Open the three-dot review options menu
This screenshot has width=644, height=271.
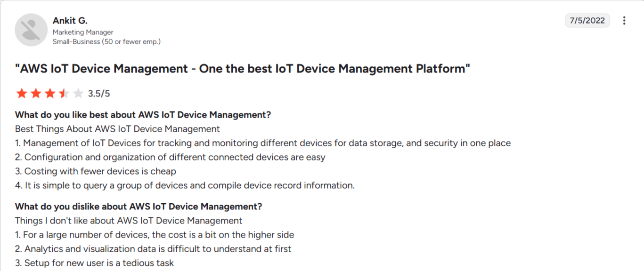pos(624,21)
